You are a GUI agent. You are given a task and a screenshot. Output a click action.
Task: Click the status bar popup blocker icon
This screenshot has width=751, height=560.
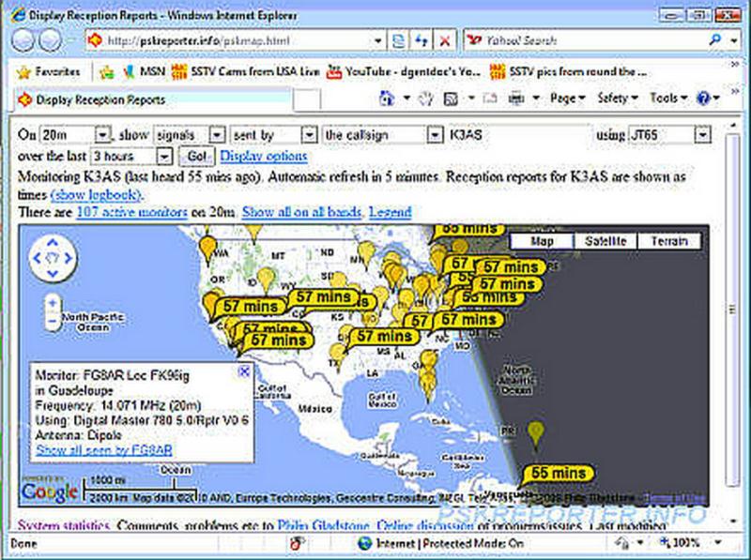click(297, 543)
